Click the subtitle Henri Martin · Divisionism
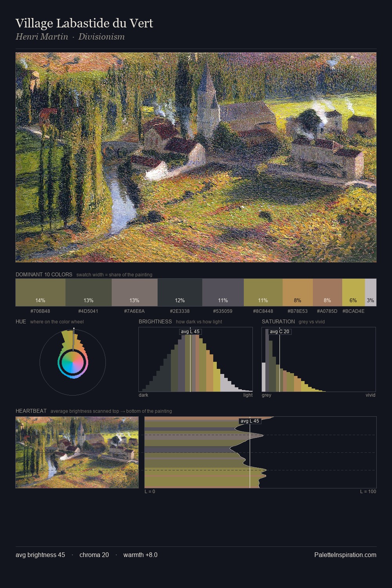The width and height of the screenshot is (392, 588). pos(70,37)
